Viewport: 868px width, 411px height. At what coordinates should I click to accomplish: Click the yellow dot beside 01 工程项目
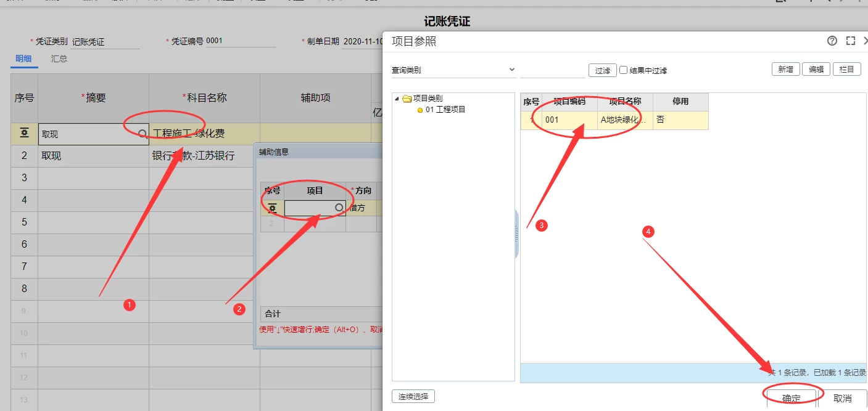tap(420, 110)
